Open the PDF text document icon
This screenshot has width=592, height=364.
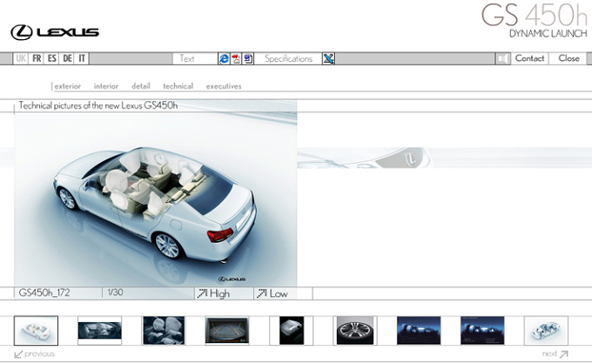[236, 58]
